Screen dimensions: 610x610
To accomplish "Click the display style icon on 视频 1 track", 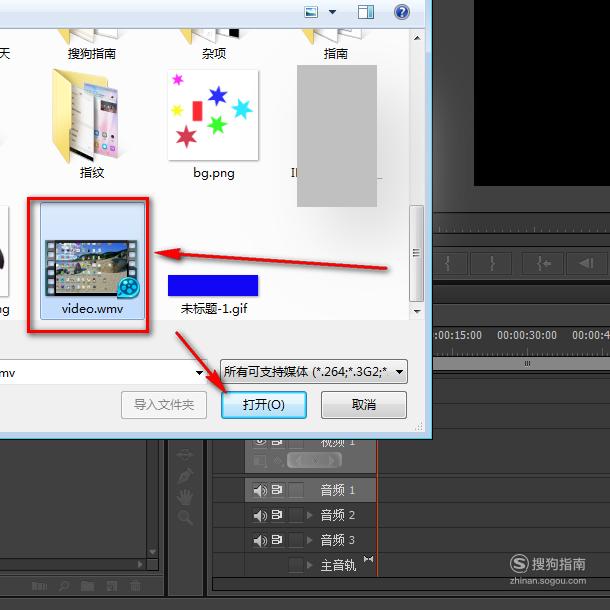I will coord(260,461).
